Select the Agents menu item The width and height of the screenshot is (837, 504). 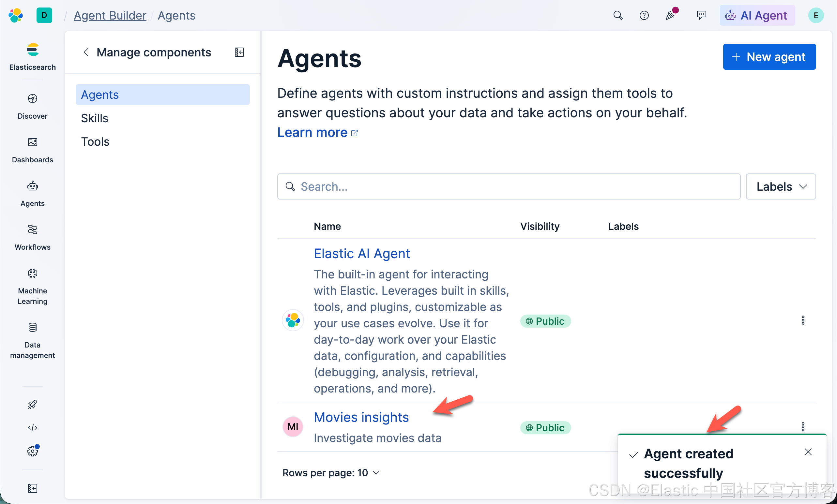(163, 95)
